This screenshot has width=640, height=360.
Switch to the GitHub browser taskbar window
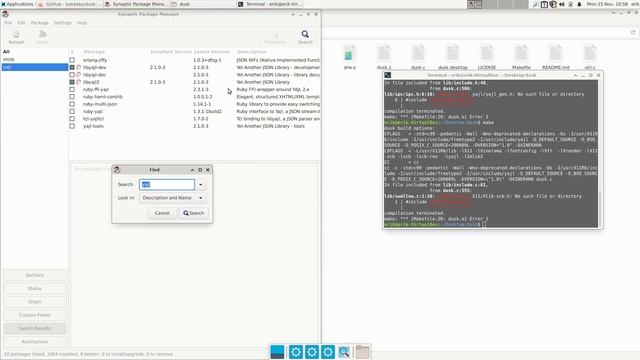[x=68, y=4]
